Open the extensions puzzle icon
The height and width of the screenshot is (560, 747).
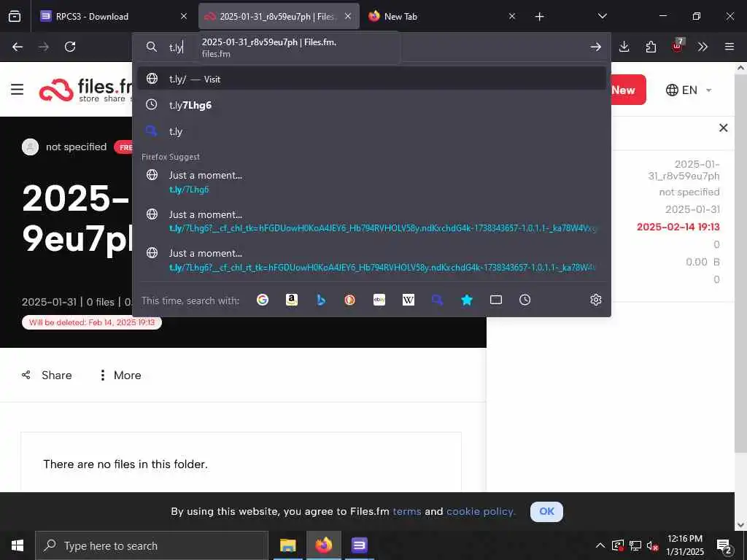651,47
